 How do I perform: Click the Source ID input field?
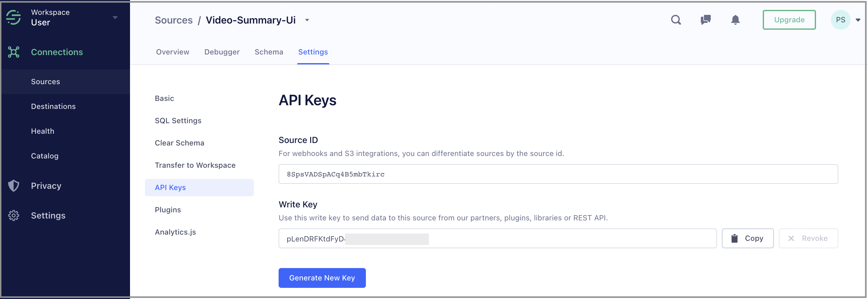558,174
